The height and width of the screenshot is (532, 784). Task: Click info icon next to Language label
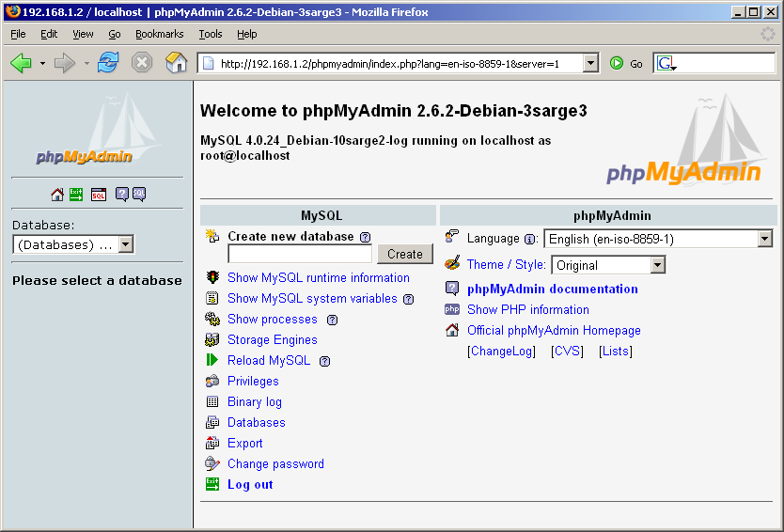[529, 240]
